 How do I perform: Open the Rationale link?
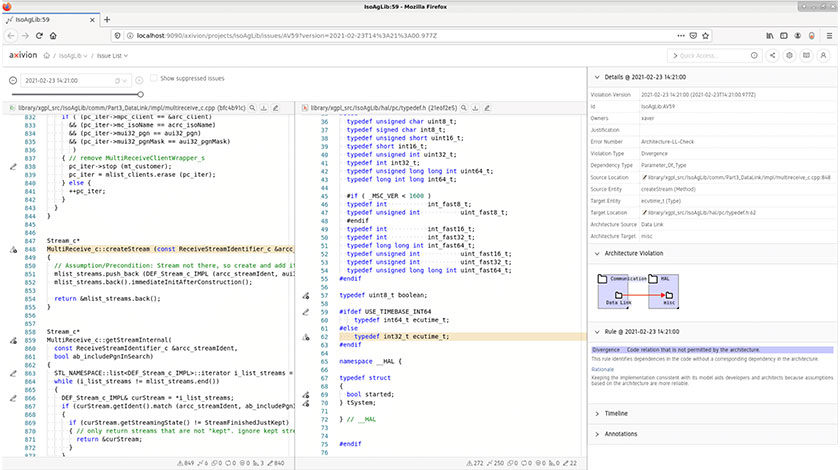click(x=604, y=370)
